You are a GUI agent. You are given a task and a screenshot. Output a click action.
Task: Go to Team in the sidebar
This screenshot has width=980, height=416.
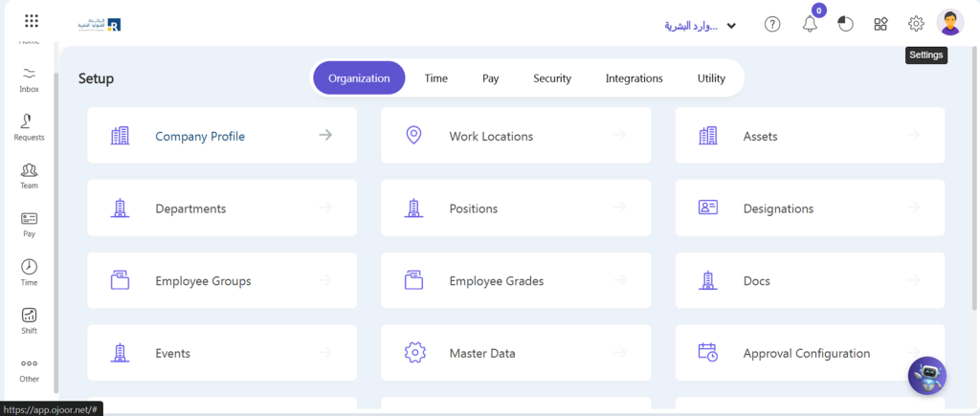pyautogui.click(x=30, y=175)
